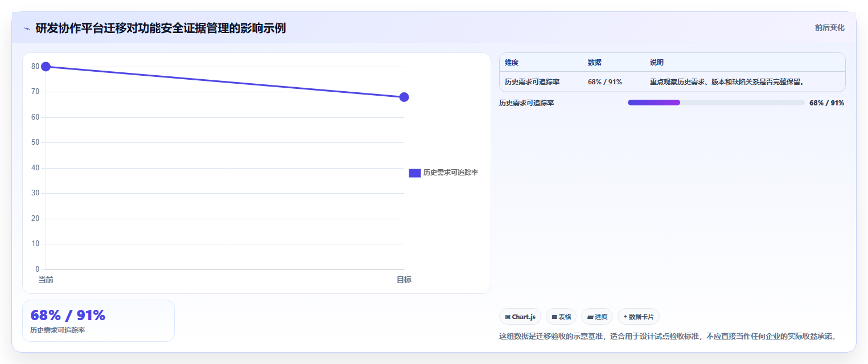The width and height of the screenshot is (868, 364).
Task: Click the 68% / 91% value beside the progress bar
Action: [x=826, y=103]
